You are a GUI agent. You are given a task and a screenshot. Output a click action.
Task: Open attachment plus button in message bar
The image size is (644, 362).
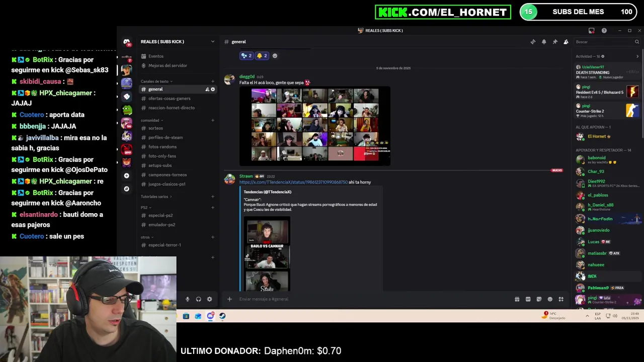point(229,299)
